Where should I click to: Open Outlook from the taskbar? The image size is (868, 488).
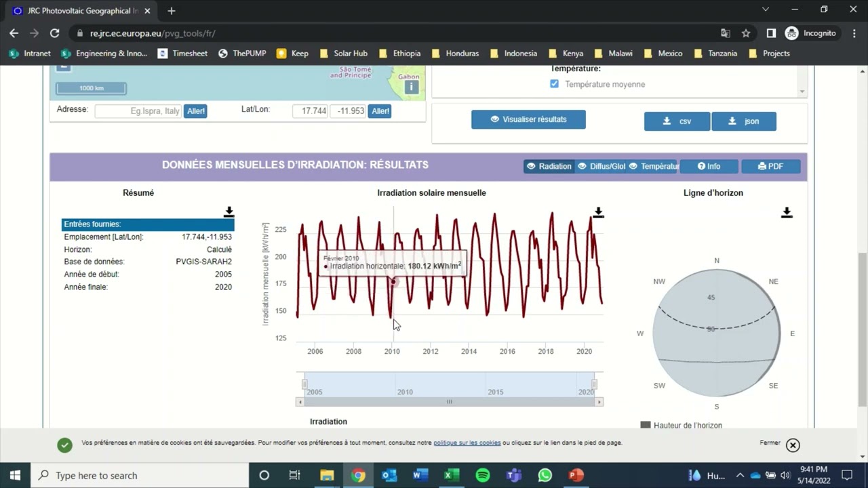389,475
